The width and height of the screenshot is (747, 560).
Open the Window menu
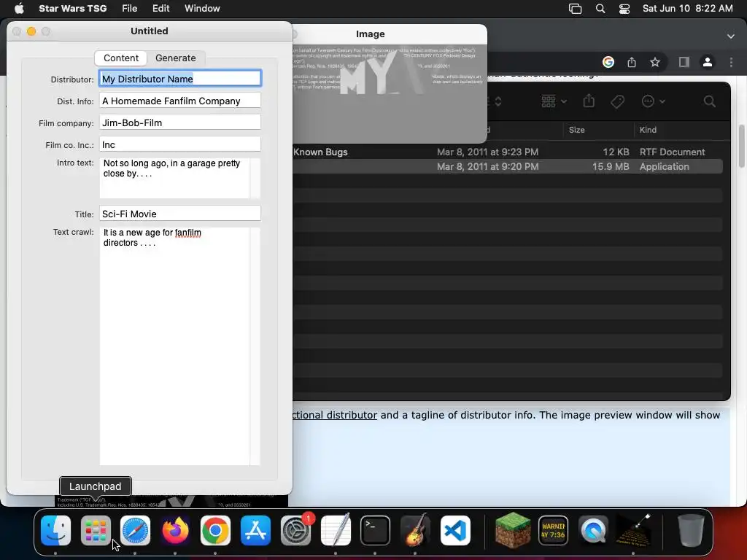[202, 9]
